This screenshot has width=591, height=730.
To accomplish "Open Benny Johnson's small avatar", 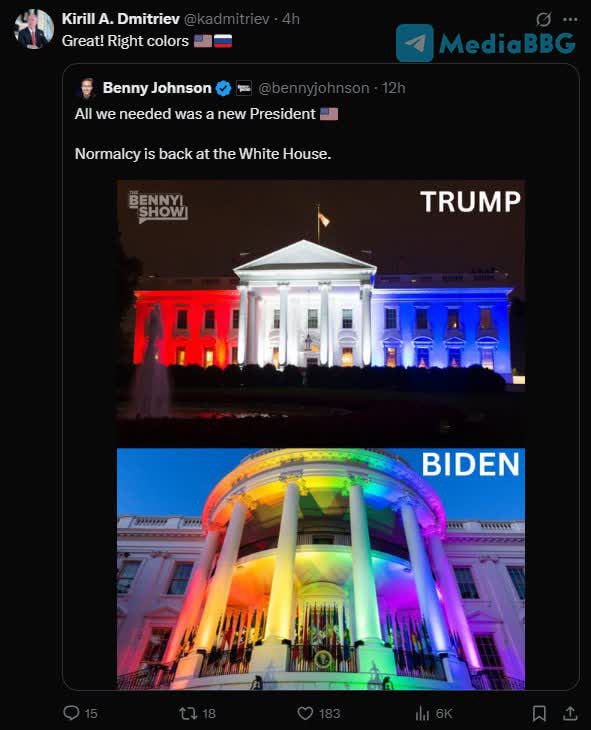I will pos(87,88).
